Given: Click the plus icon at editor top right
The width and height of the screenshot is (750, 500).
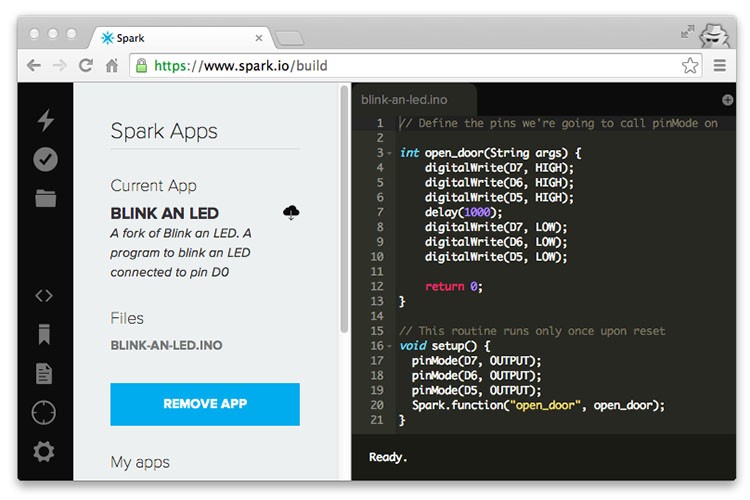Looking at the screenshot, I should tap(728, 100).
